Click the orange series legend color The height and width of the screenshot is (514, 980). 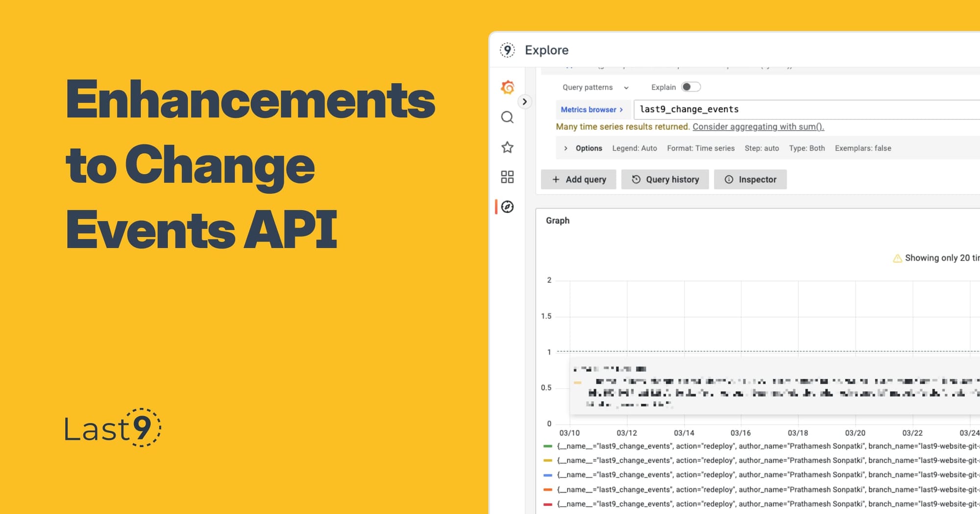point(548,490)
